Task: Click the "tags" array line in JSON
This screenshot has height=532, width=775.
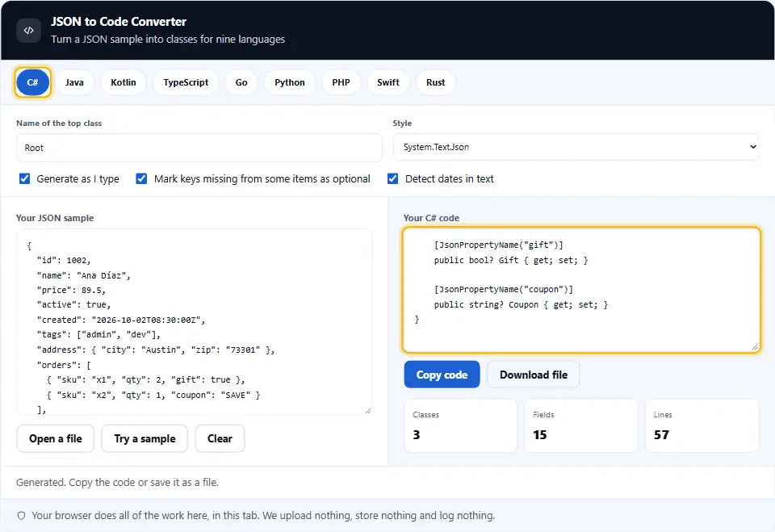Action: point(98,335)
